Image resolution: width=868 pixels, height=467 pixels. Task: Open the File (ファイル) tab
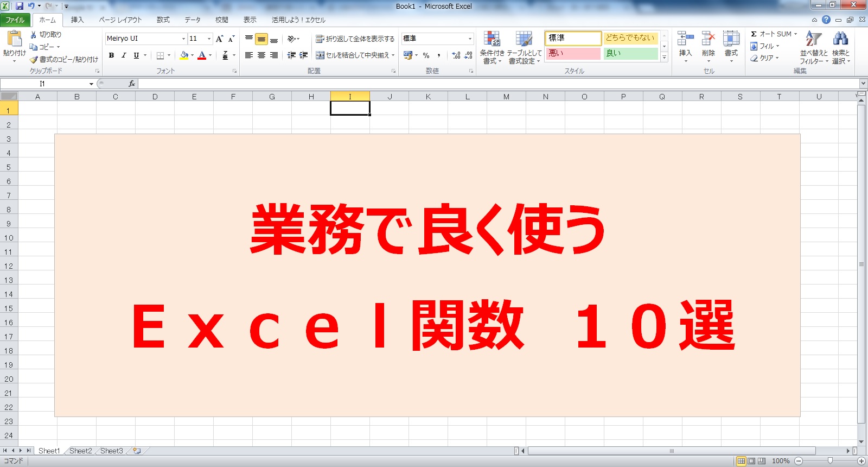point(15,20)
